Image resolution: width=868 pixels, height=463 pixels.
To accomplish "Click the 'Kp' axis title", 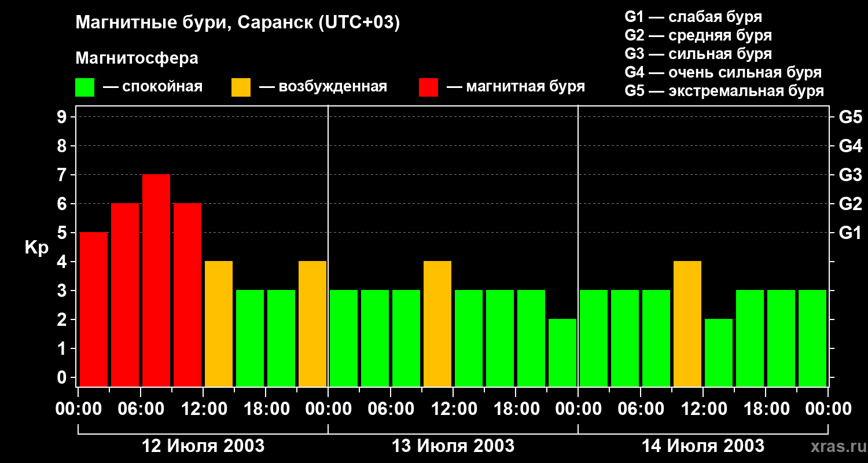I will [36, 248].
